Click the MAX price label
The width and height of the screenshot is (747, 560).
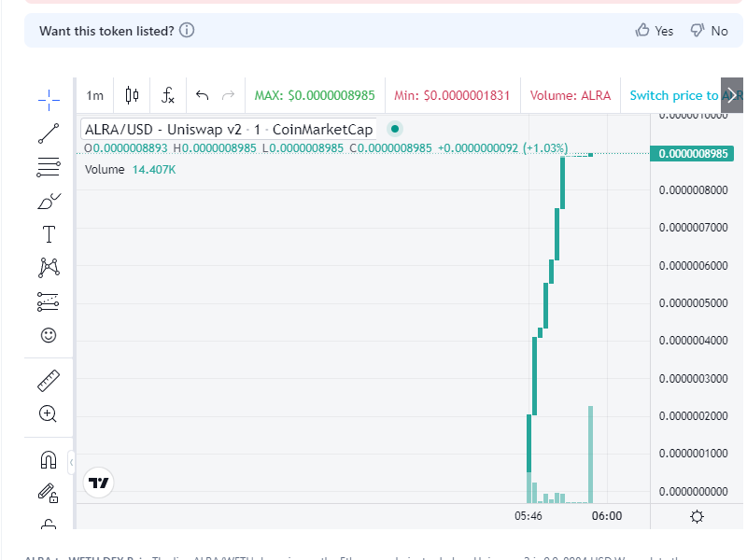click(315, 96)
